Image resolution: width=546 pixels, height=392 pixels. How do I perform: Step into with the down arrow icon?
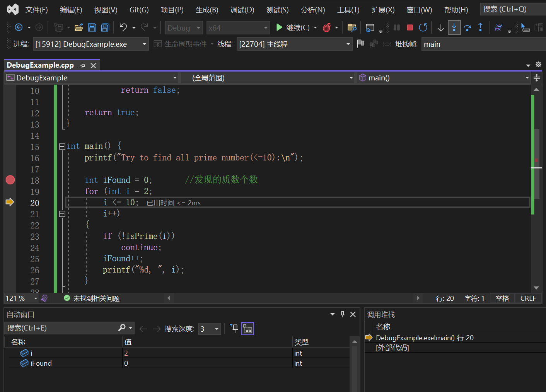tap(454, 27)
